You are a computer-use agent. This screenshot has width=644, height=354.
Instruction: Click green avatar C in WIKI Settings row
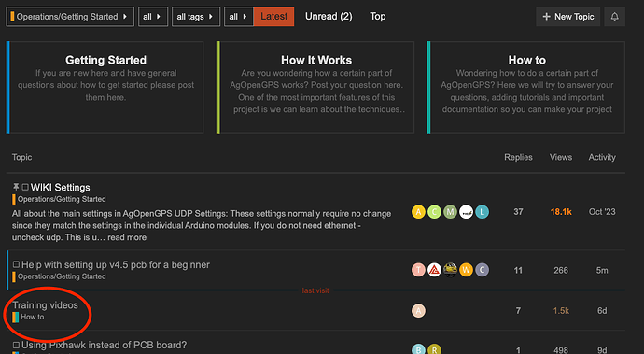pos(434,212)
